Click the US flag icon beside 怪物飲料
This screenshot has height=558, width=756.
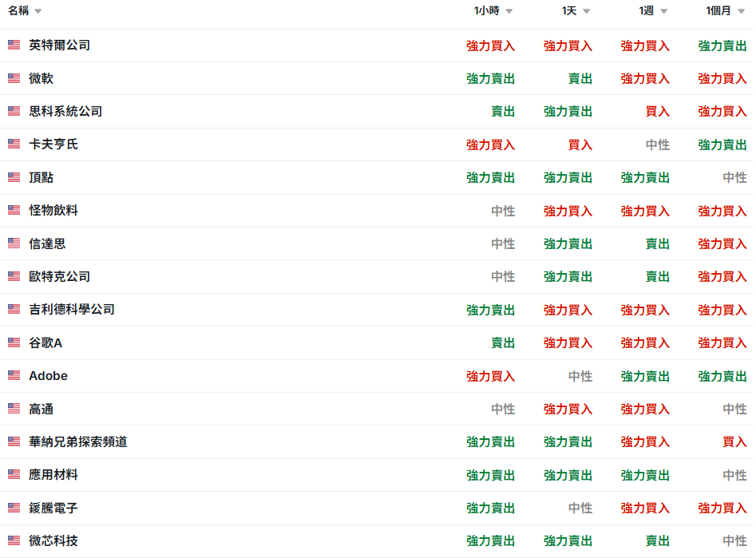coord(14,210)
